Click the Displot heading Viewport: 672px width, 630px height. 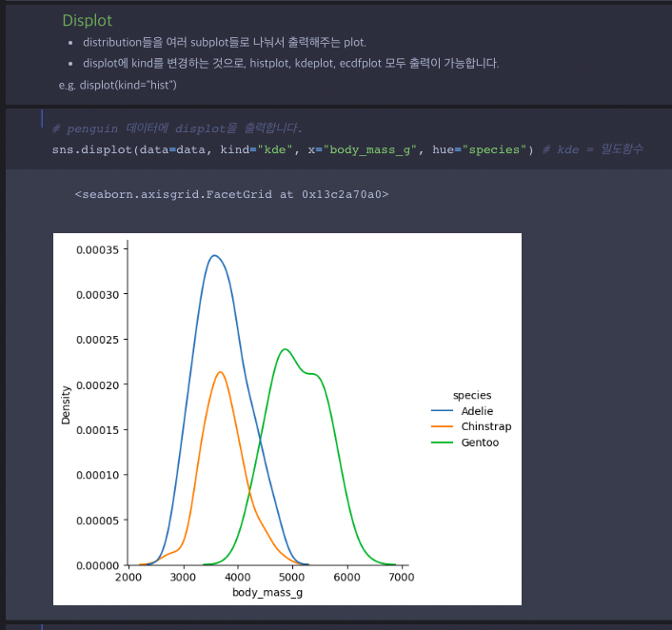87,21
